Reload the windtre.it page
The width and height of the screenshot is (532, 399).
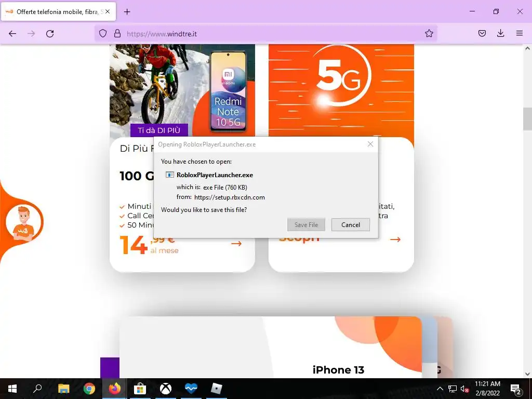50,34
